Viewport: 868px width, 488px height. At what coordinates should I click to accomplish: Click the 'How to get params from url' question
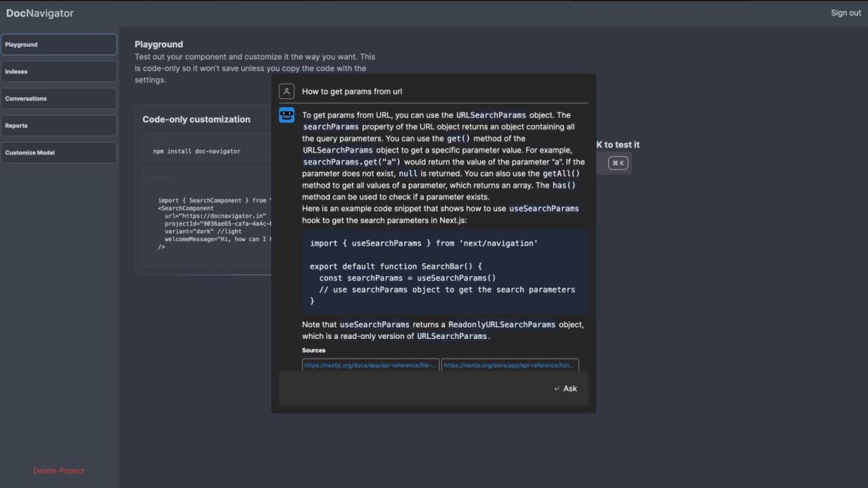coord(352,91)
